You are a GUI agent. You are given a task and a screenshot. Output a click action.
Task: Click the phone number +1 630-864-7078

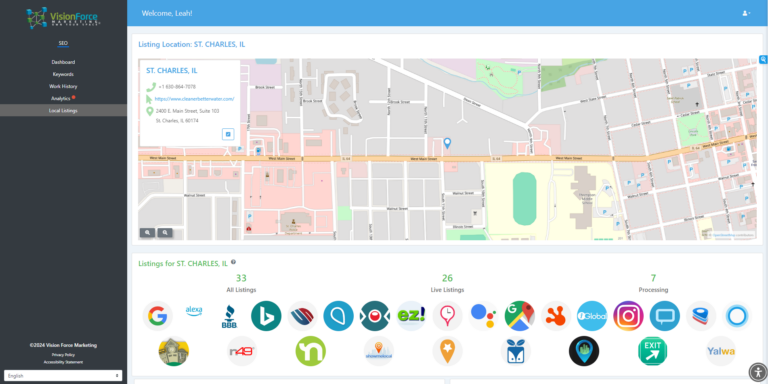pyautogui.click(x=177, y=87)
